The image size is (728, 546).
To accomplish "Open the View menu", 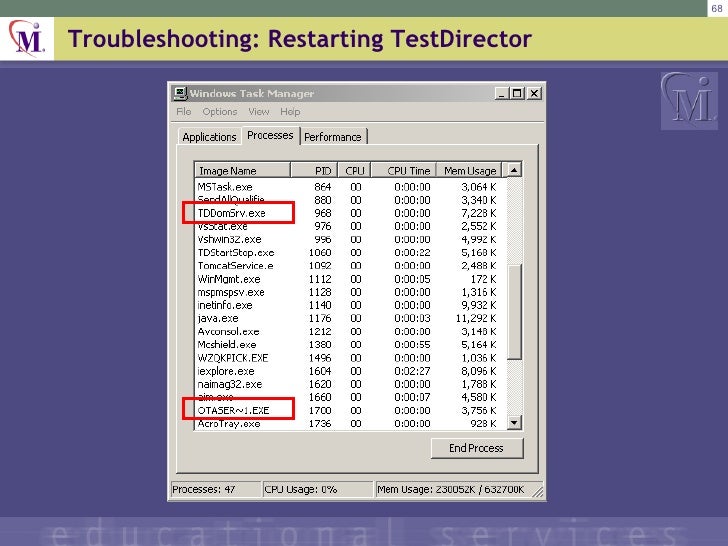I will point(259,111).
